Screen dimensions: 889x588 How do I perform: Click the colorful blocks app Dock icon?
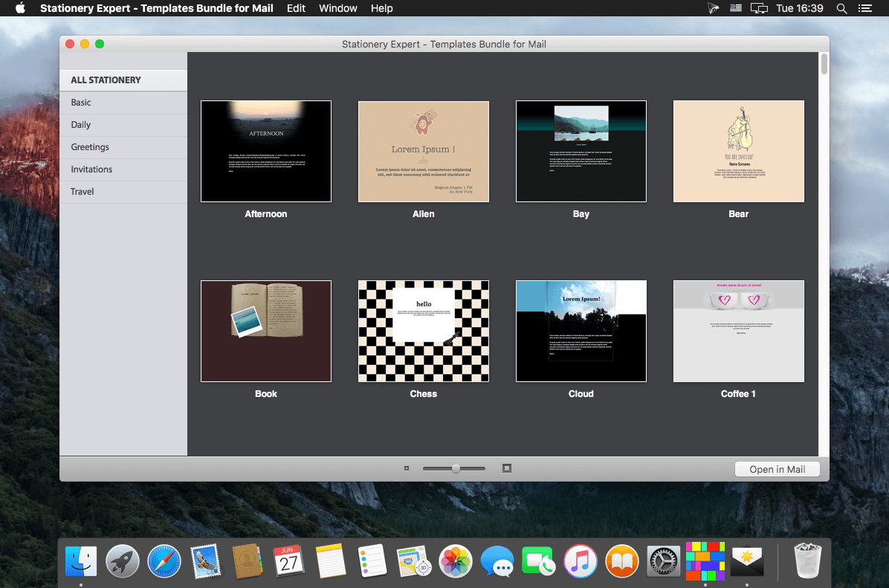pos(705,561)
